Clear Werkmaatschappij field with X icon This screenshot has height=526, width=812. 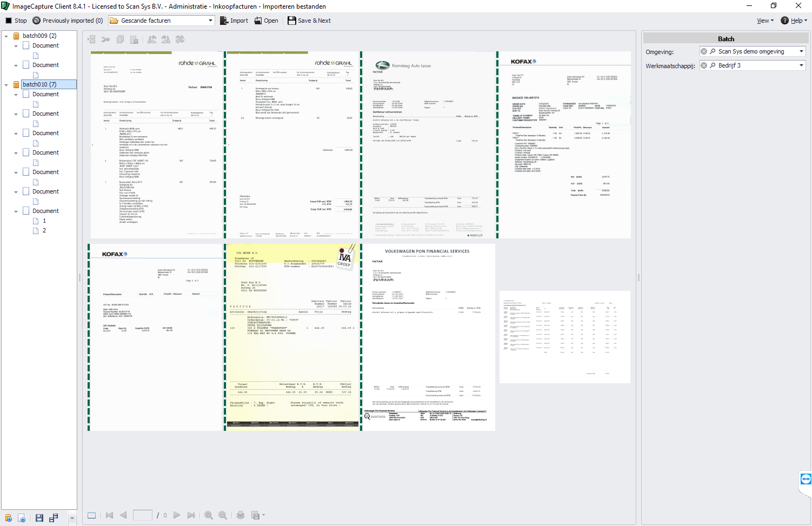coord(704,65)
